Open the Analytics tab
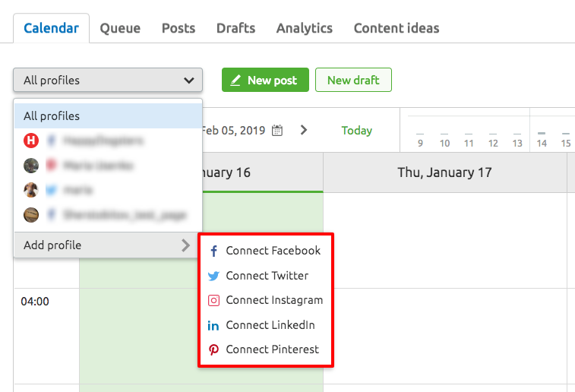 point(305,28)
